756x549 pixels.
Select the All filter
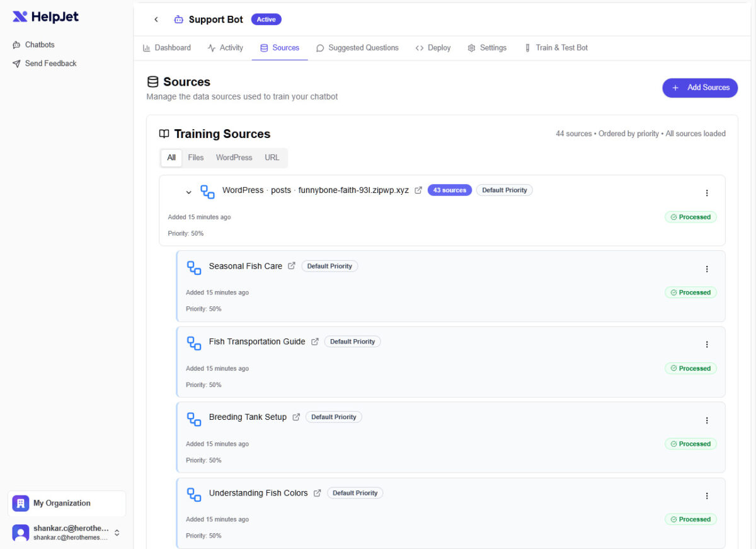coord(171,158)
